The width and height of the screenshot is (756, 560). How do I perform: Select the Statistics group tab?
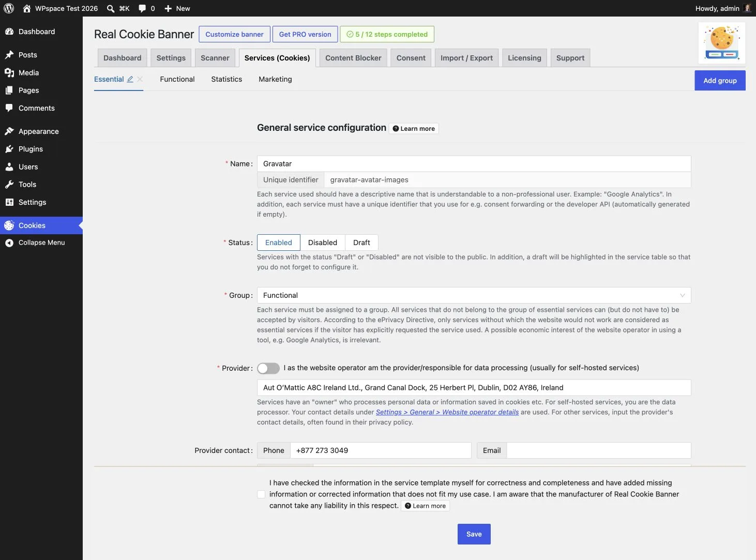click(226, 79)
